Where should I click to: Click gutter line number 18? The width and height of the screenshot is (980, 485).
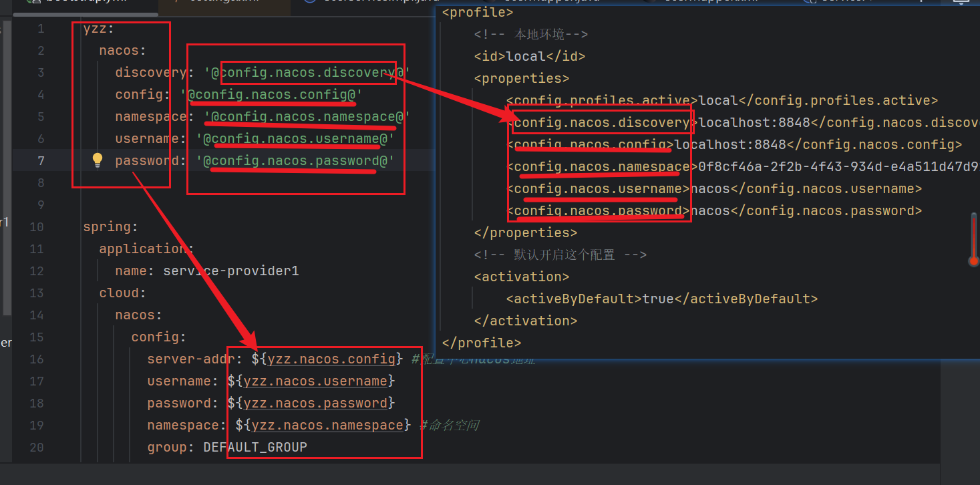click(37, 403)
